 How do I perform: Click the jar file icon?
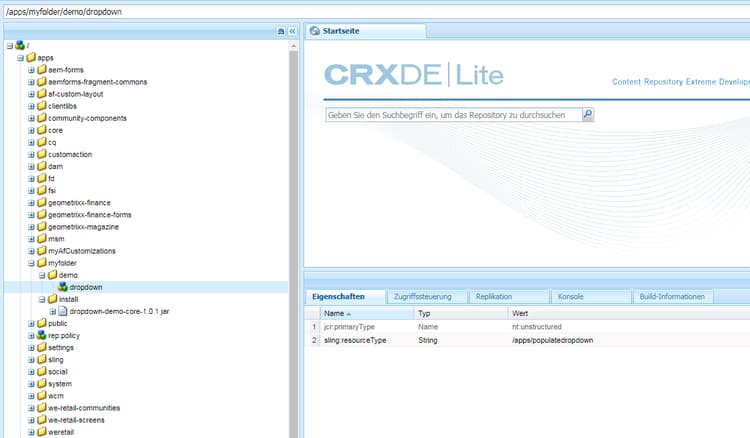click(63, 311)
